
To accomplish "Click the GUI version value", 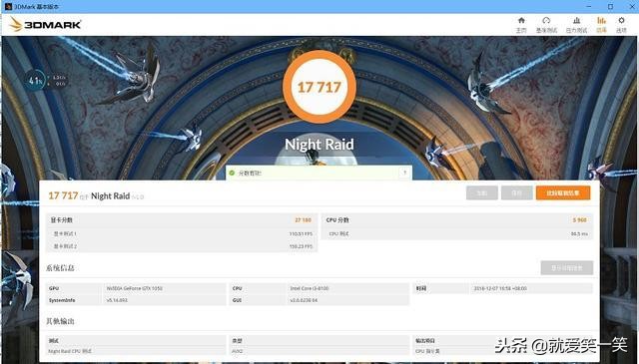I will click(x=304, y=300).
